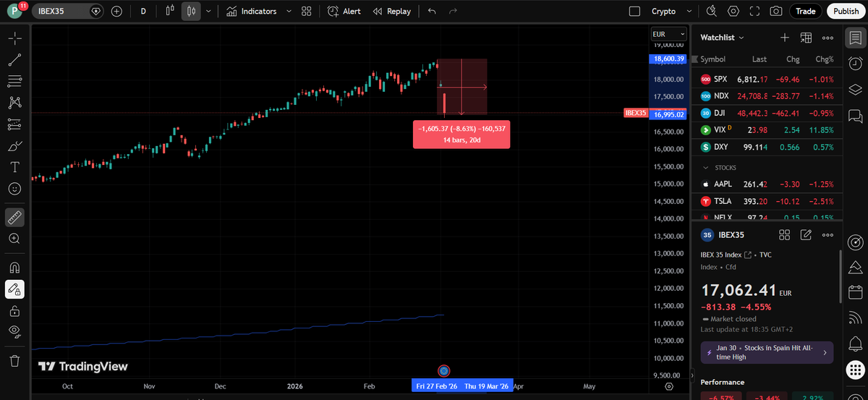Open the IBEX35 details grid icon
The width and height of the screenshot is (868, 400).
tap(784, 234)
